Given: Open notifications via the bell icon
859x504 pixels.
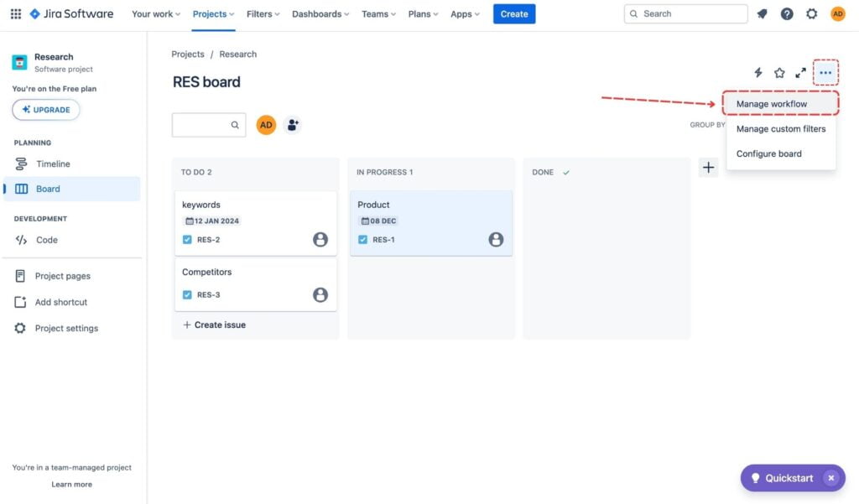Looking at the screenshot, I should pyautogui.click(x=762, y=13).
